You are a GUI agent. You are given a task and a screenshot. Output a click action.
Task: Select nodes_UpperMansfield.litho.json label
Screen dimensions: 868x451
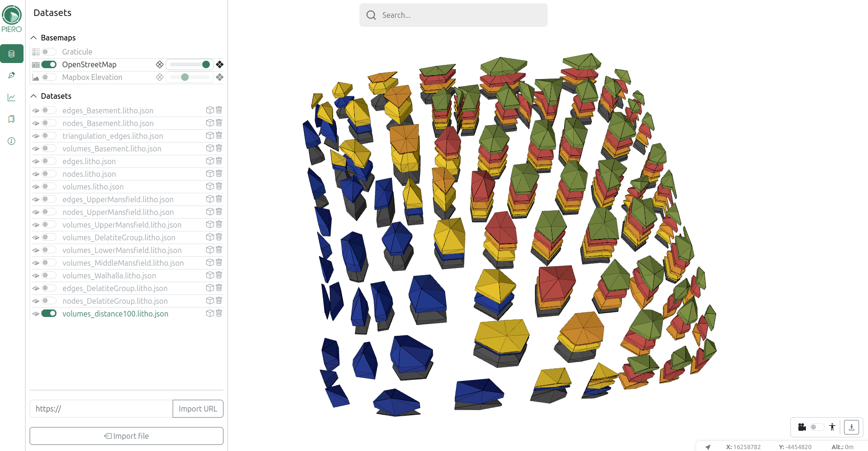(118, 212)
